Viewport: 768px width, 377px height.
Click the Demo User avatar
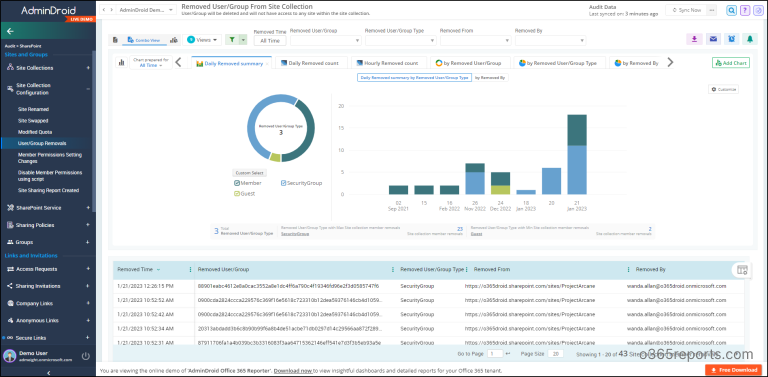[10, 356]
